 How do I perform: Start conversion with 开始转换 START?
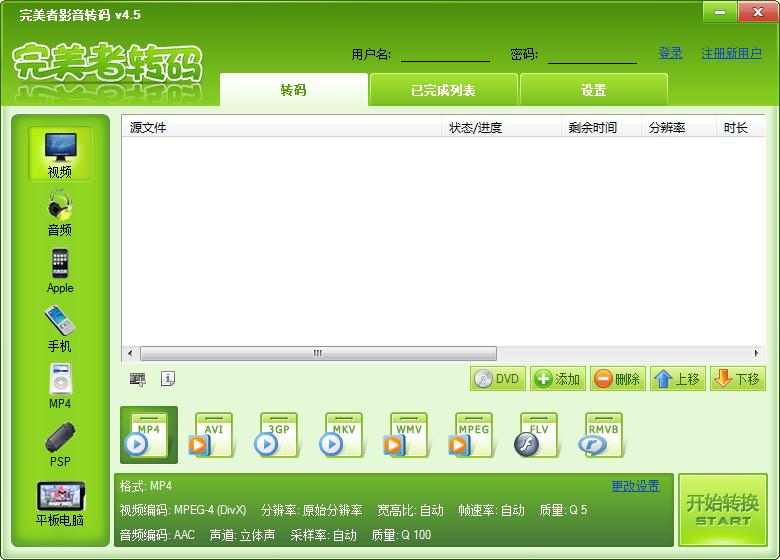723,510
